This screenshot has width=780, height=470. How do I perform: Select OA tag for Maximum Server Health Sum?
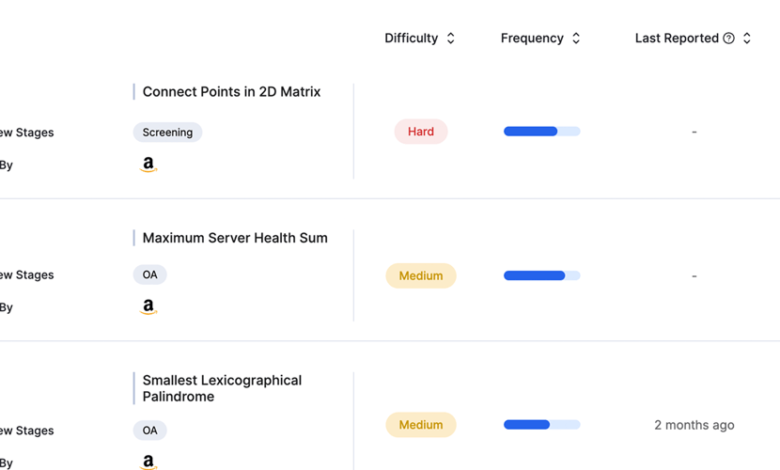click(150, 275)
